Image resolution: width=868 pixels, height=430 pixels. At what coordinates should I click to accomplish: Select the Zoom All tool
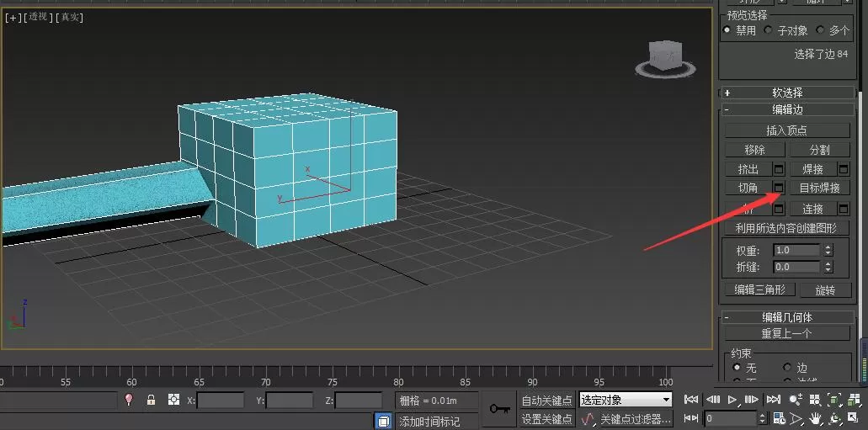click(x=815, y=399)
